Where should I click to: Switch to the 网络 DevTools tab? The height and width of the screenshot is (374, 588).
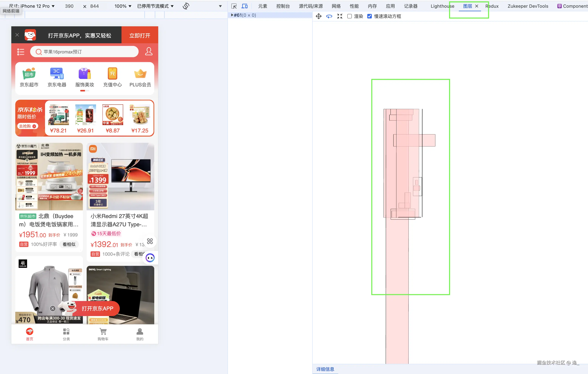pos(336,6)
